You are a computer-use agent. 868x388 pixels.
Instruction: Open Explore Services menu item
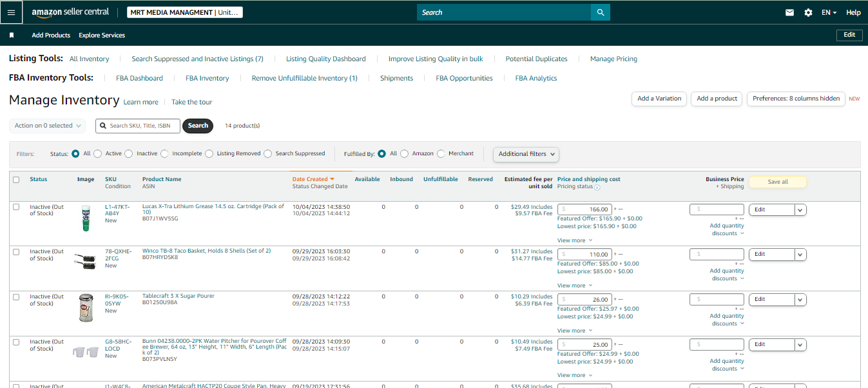pyautogui.click(x=102, y=35)
